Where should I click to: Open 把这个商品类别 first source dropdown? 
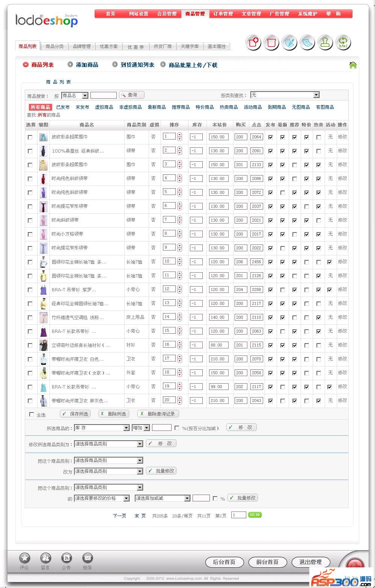pyautogui.click(x=108, y=460)
